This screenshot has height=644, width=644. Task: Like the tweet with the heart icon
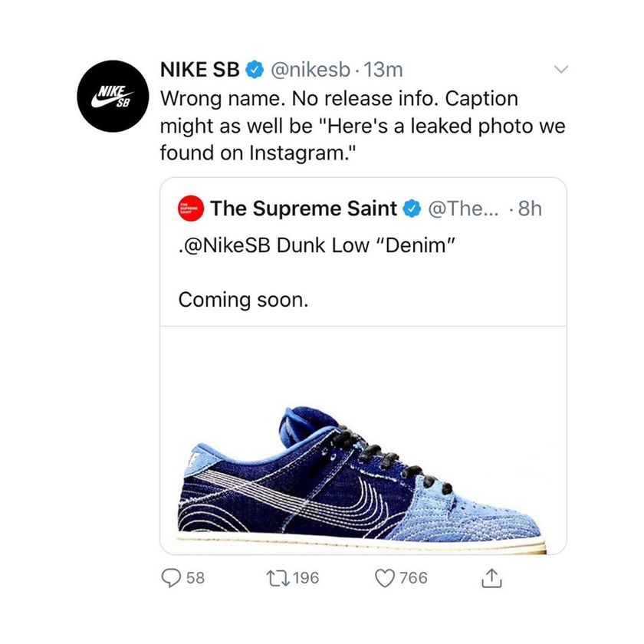(x=386, y=578)
